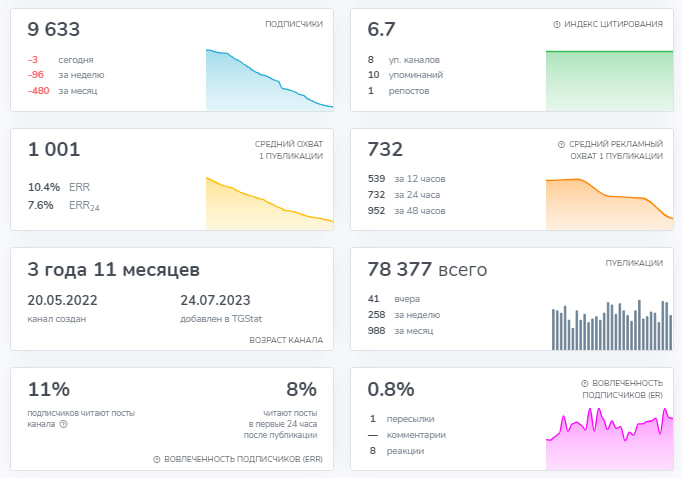This screenshot has width=682, height=478.
Task: Click the ВОЗРАСТ КАНАЛА label
Action: point(286,340)
